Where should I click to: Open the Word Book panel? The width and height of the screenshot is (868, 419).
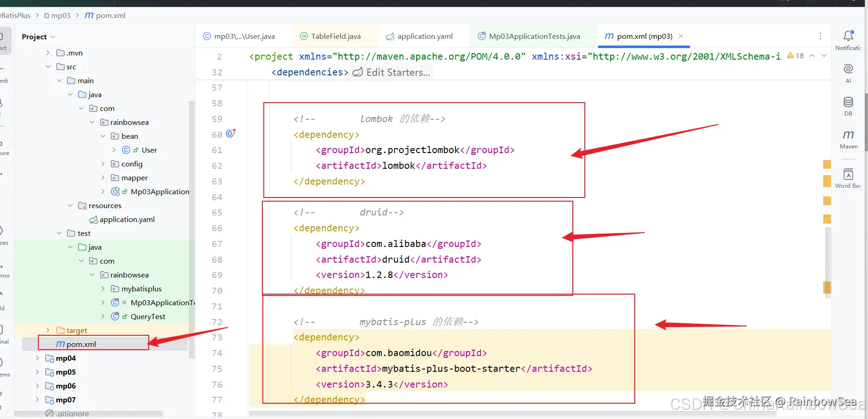pos(848,179)
